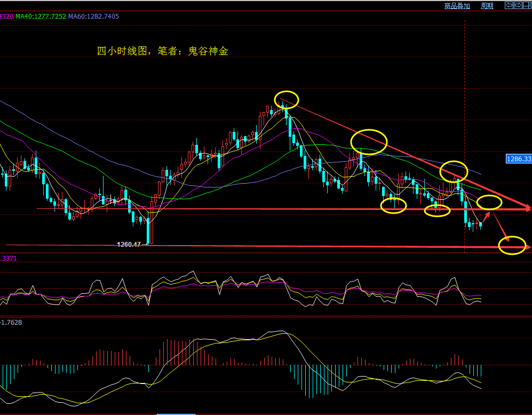Click the leftmost yellow circle on middle support line
This screenshot has height=415, width=532.
394,205
